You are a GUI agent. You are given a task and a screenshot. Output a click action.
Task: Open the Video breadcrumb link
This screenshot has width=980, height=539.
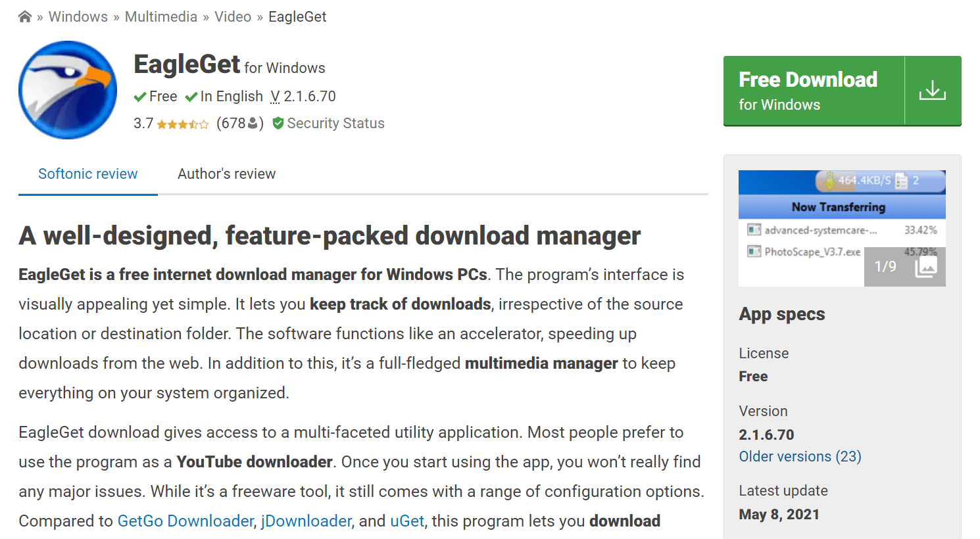[233, 16]
